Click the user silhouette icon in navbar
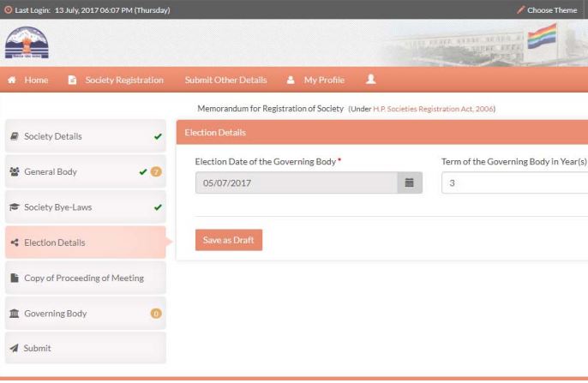The height and width of the screenshot is (383, 588). coord(371,79)
